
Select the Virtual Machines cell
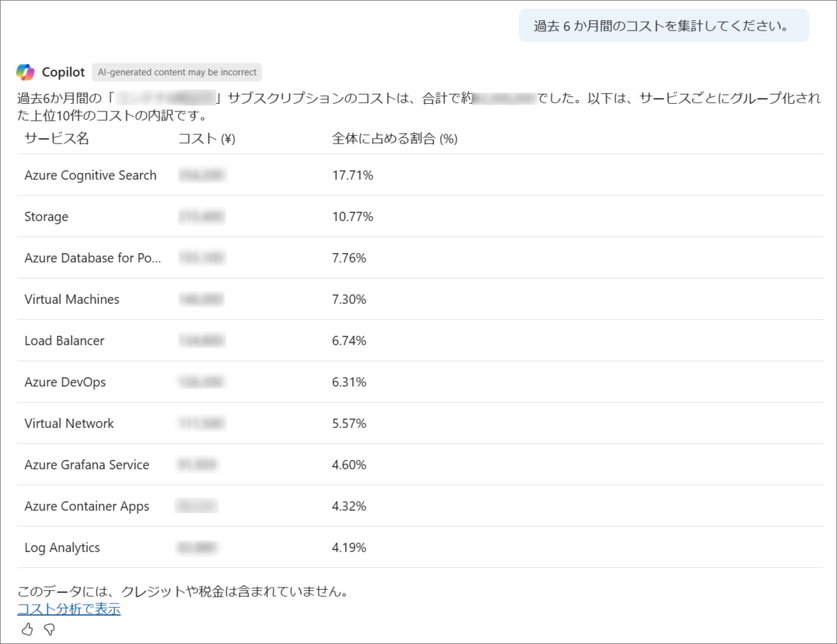click(72, 300)
